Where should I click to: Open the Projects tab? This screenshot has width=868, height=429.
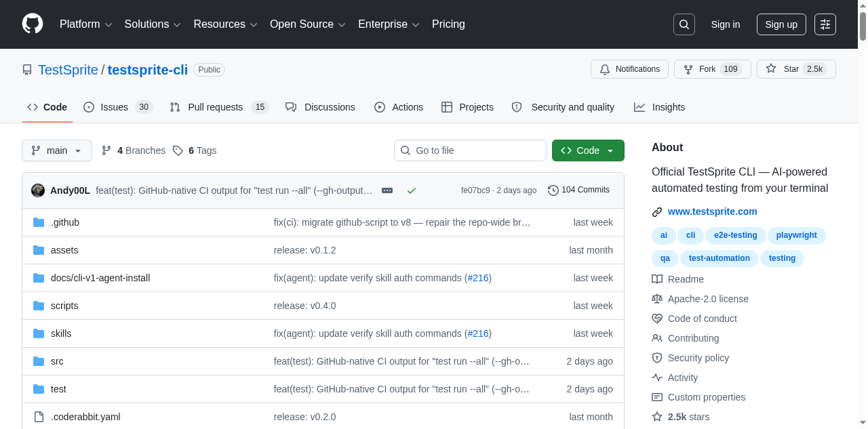coord(467,107)
